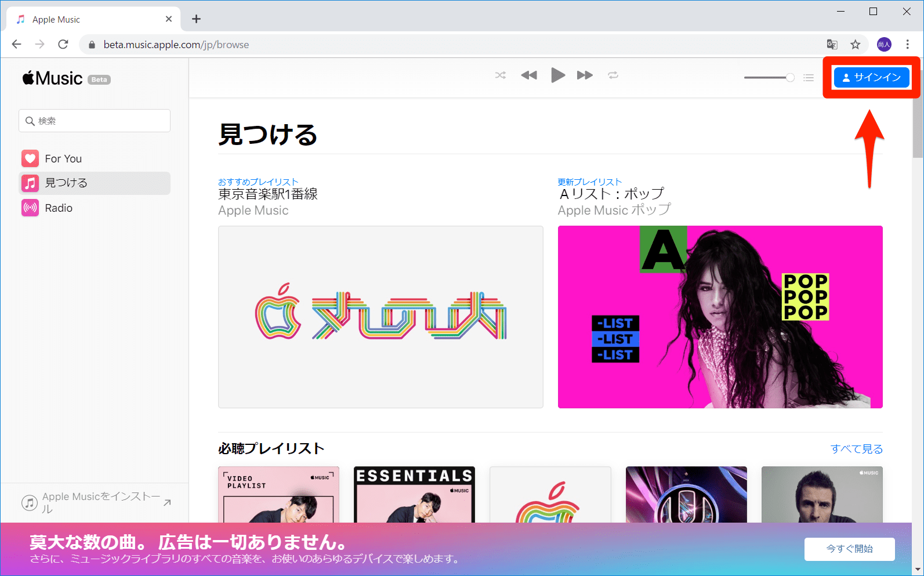Start playback with play button
924x576 pixels.
[558, 75]
